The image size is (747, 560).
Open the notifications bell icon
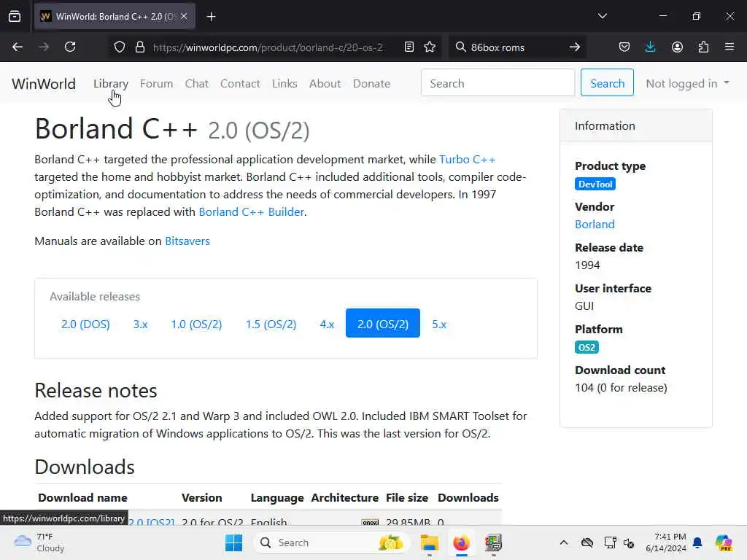[697, 542]
